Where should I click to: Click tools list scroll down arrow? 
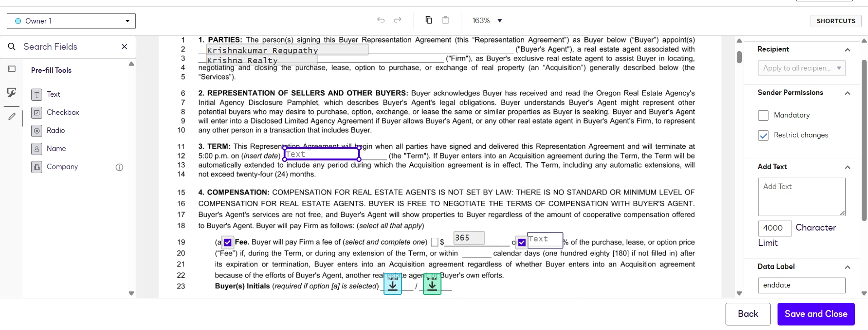tap(131, 293)
